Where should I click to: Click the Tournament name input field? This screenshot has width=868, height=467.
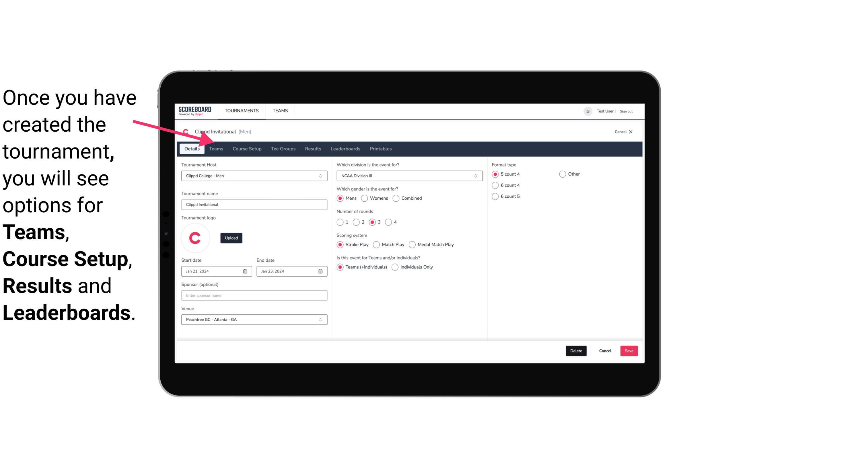(x=254, y=204)
